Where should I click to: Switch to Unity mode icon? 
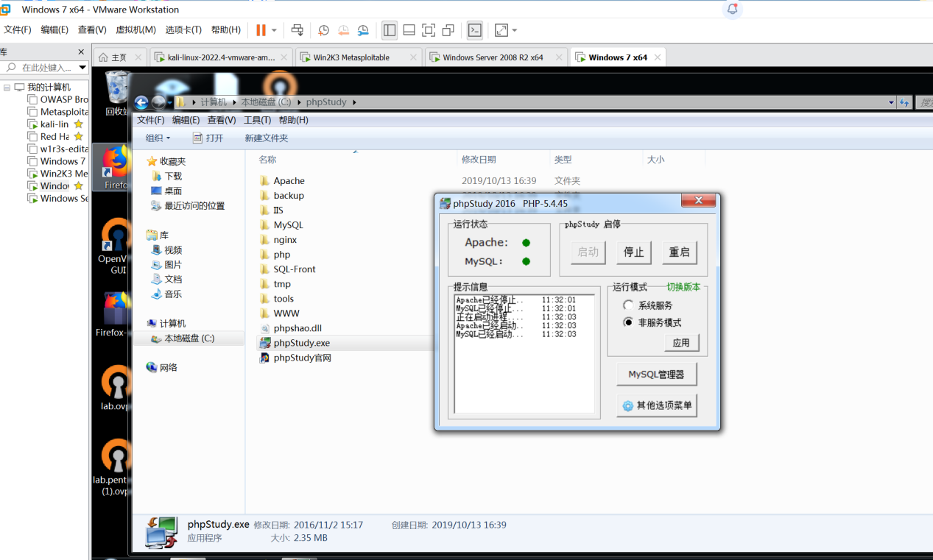448,30
